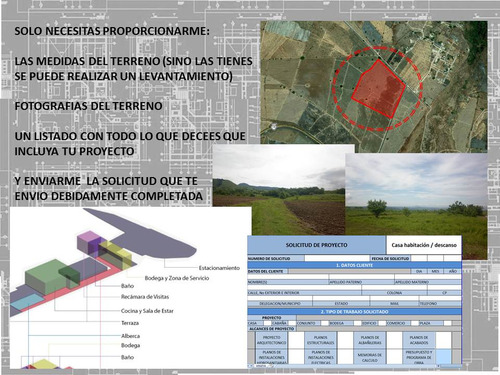Click the 'Alberca' diagram label
Viewport: 500px width, 375px height.
tap(130, 336)
